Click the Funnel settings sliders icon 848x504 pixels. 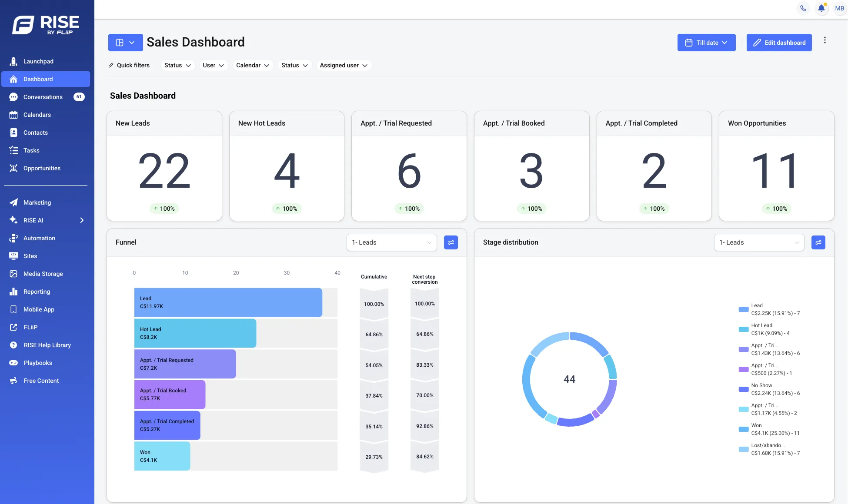tap(451, 242)
